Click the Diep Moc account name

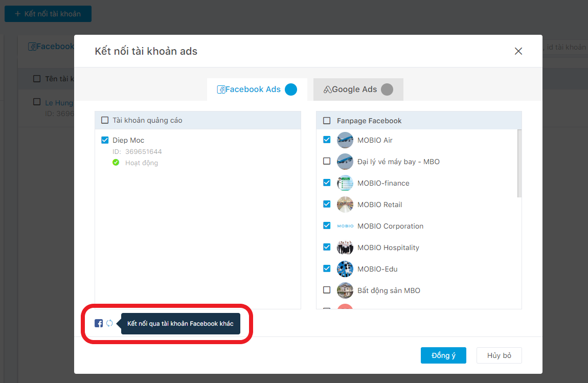128,140
